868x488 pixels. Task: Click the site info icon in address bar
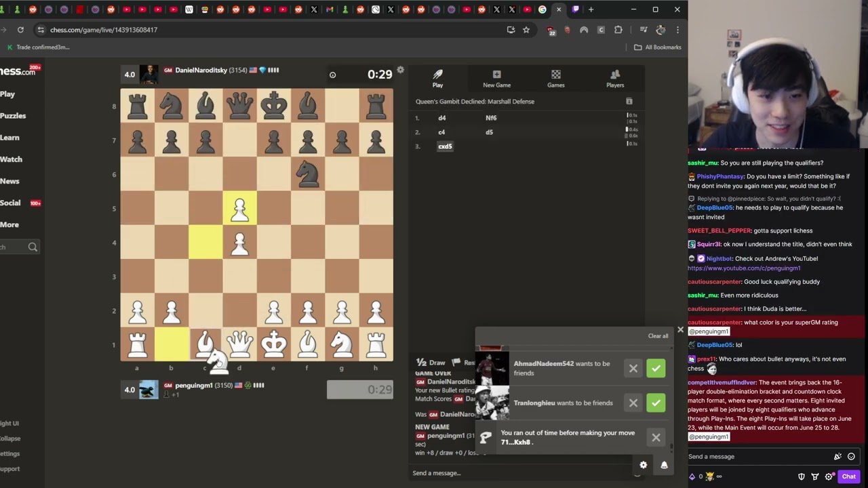41,30
